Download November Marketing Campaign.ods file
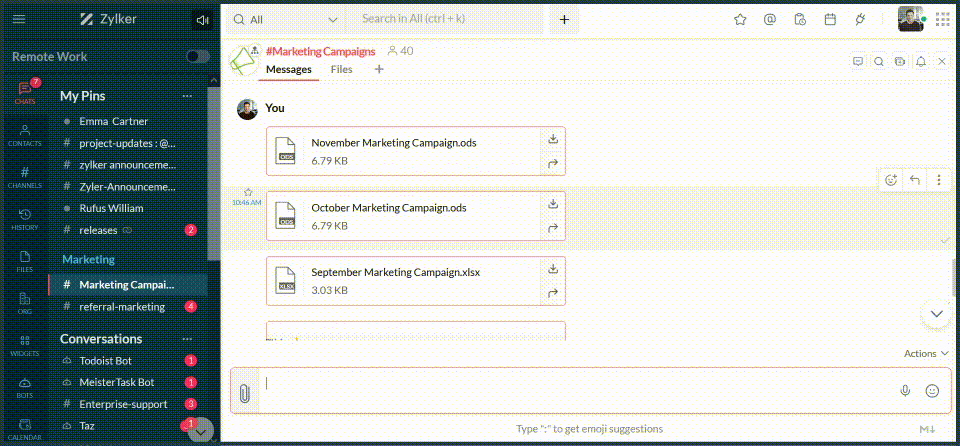The height and width of the screenshot is (446, 960). [552, 139]
